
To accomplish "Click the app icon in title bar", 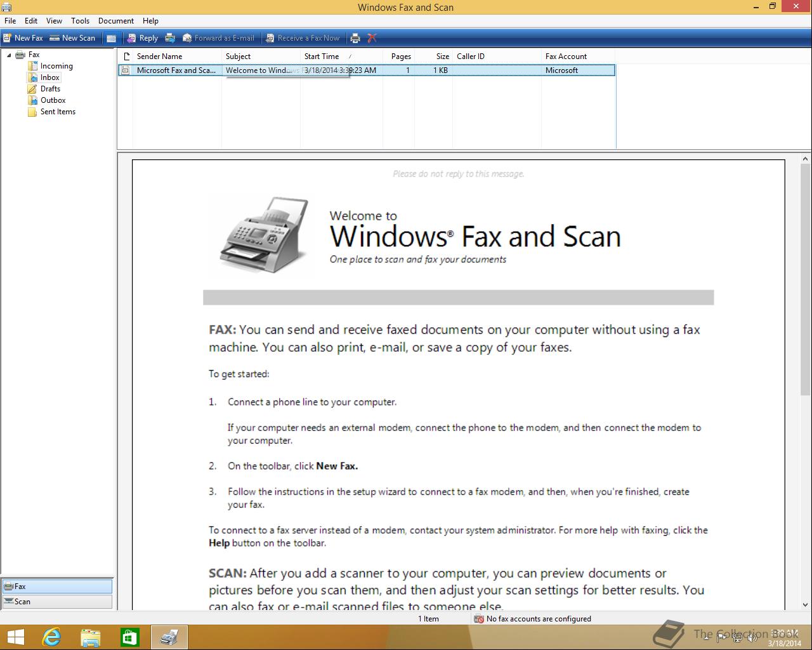I will tap(6, 7).
